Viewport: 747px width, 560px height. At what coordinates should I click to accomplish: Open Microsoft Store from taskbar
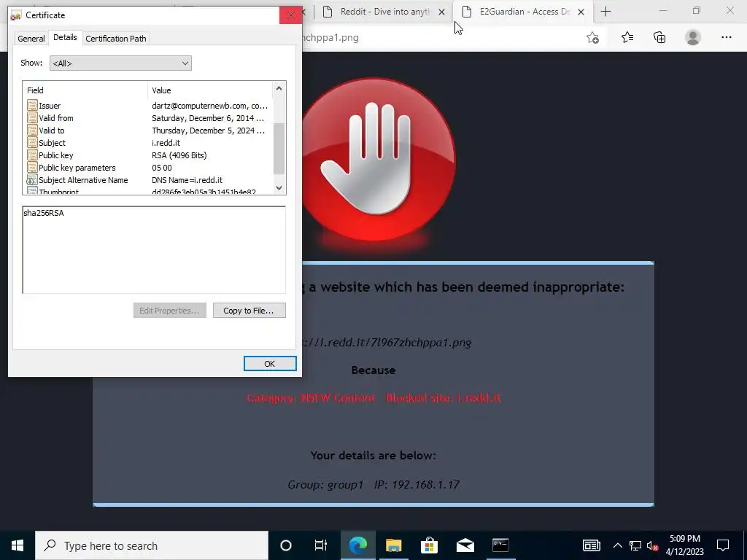pyautogui.click(x=429, y=545)
